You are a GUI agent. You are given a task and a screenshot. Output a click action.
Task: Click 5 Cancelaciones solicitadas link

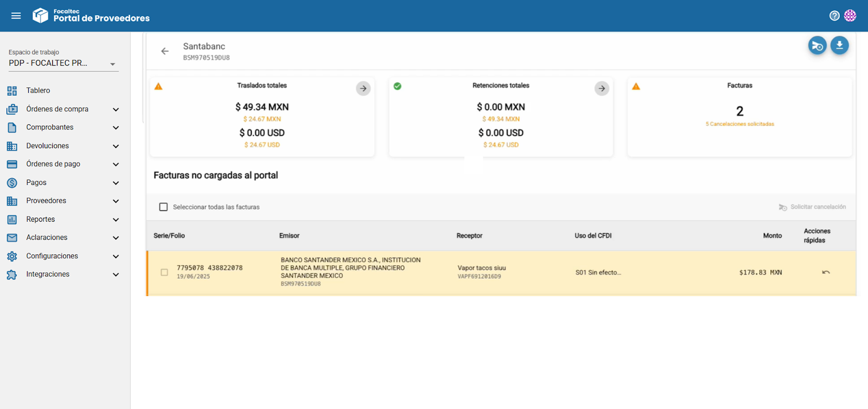[x=739, y=124]
